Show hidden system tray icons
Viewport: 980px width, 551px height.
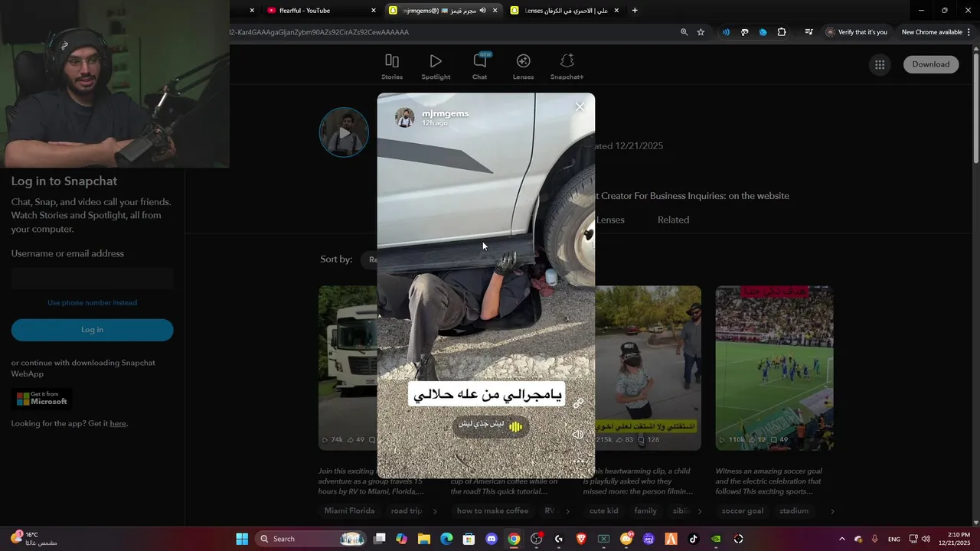(x=841, y=539)
